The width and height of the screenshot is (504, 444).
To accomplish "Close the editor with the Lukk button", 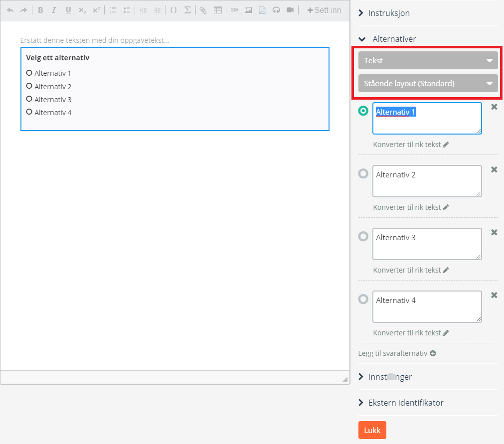I will pos(372,430).
